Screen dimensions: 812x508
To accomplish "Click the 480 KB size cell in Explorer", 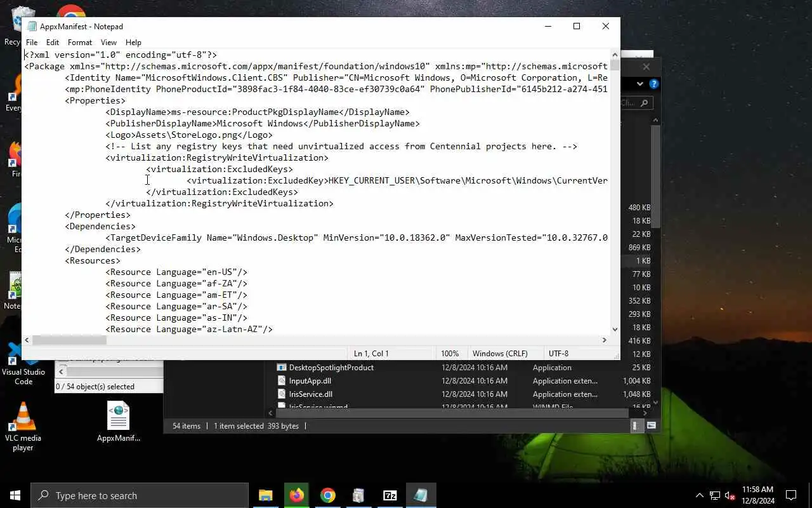I will click(x=639, y=208).
